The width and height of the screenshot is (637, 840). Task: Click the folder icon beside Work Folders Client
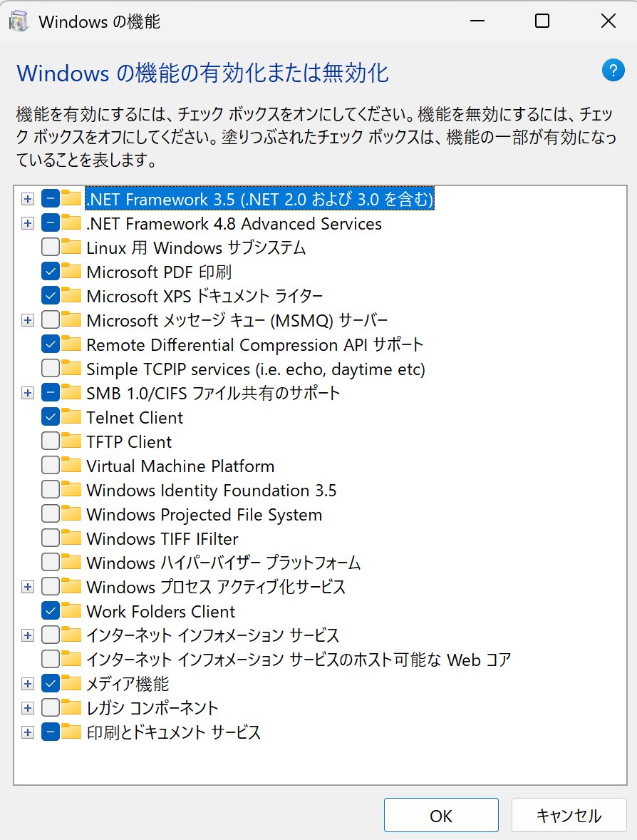(x=71, y=610)
